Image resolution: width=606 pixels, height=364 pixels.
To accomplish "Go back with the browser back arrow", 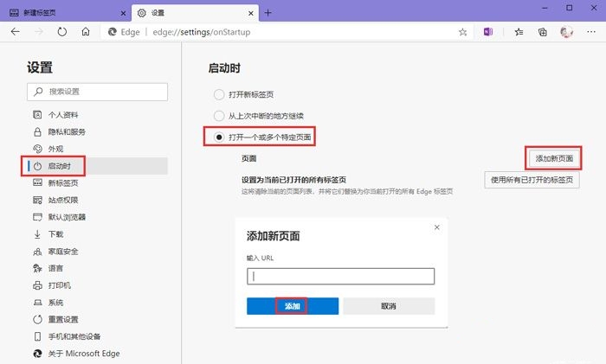I will click(x=16, y=32).
